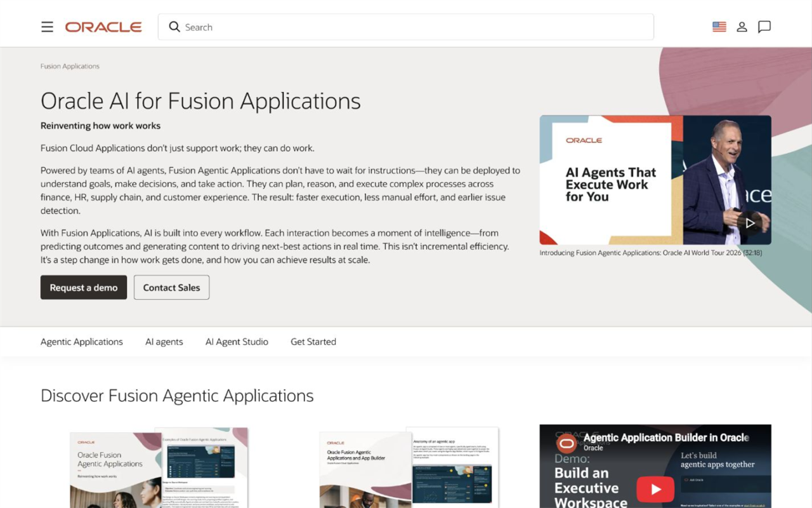
Task: Switch to the Agentic Applications tab
Action: point(82,342)
